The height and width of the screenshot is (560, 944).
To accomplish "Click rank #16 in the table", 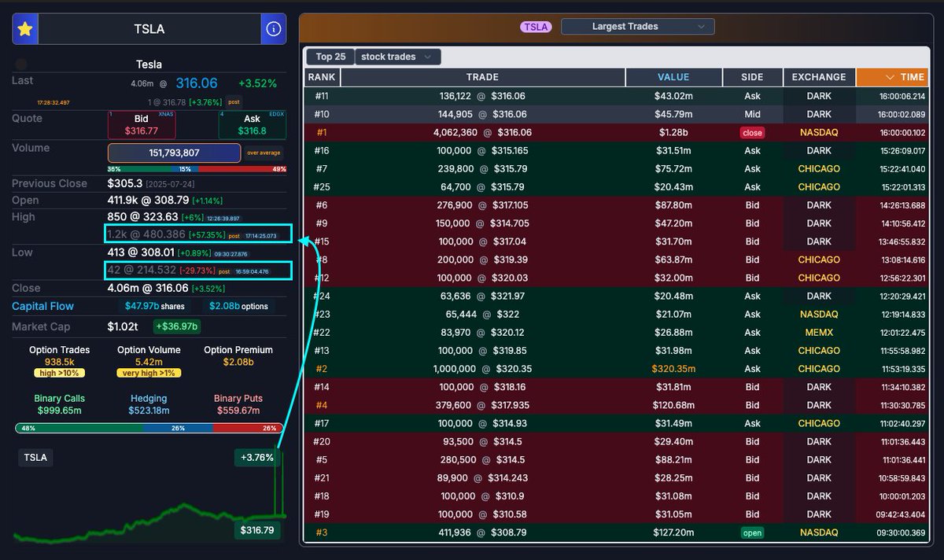I will (x=322, y=151).
